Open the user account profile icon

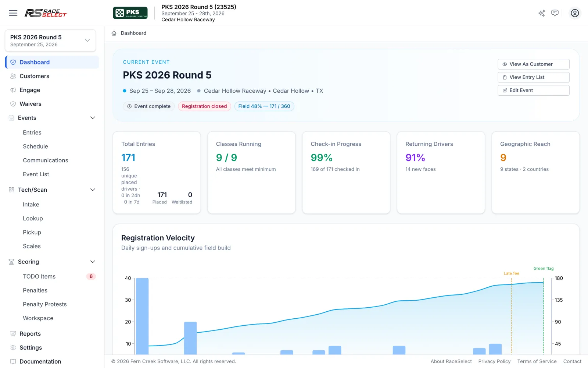pos(575,13)
